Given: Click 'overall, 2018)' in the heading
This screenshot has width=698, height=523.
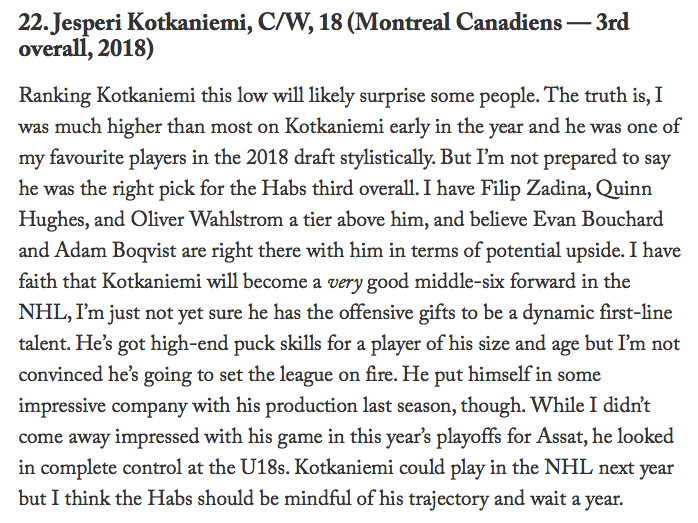Looking at the screenshot, I should click(85, 48).
